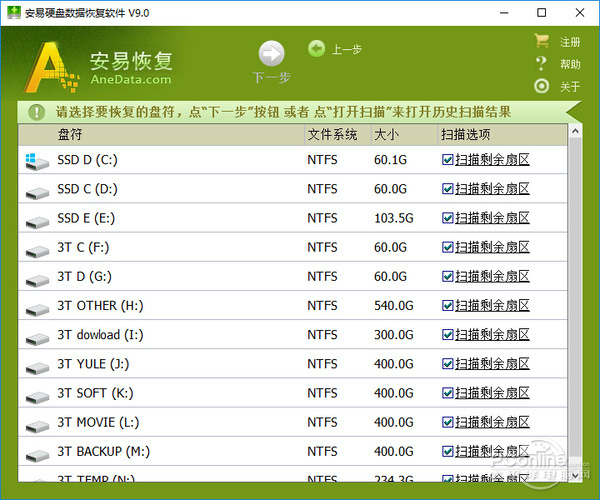Click the drive icon for 3T C (F:)

tap(37, 251)
